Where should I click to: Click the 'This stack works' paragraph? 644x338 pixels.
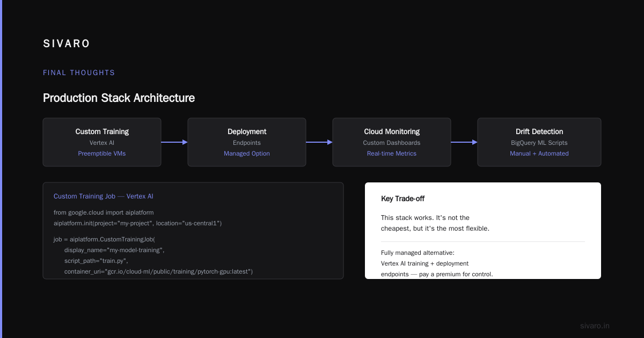click(435, 223)
